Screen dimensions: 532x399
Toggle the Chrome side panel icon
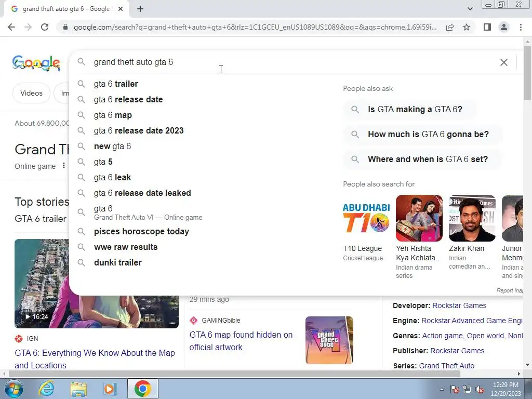point(487,27)
